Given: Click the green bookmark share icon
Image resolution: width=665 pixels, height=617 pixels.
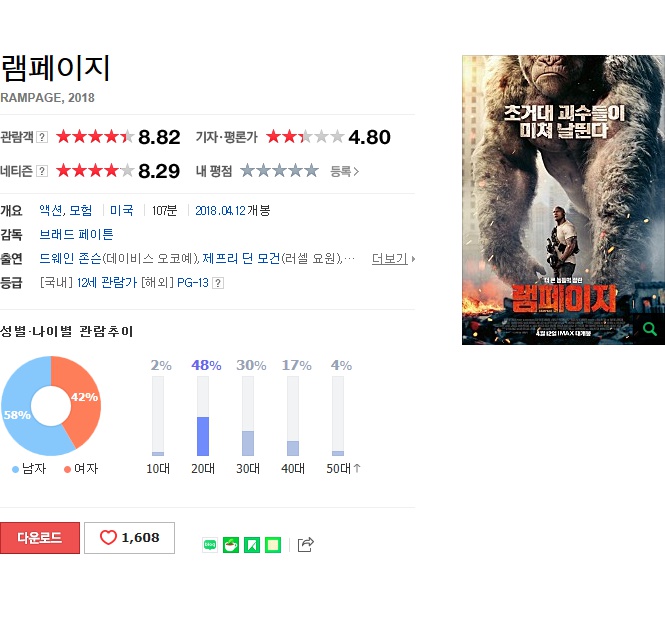Looking at the screenshot, I should click(251, 544).
